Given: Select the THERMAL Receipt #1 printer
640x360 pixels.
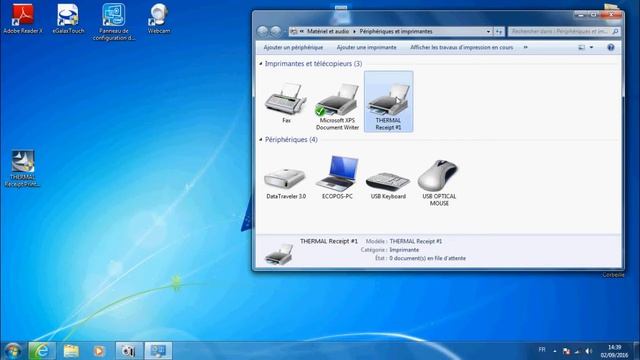Looking at the screenshot, I should point(388,102).
